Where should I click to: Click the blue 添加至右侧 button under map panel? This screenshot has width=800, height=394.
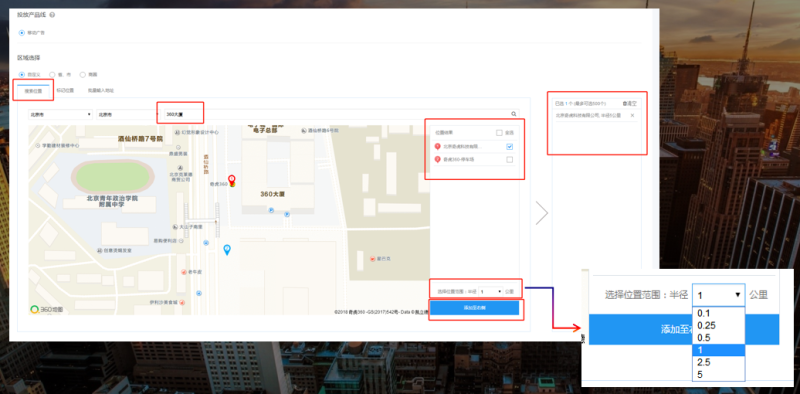474,308
